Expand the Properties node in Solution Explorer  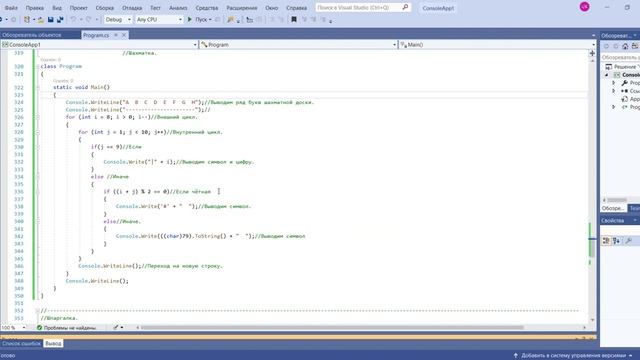[x=613, y=83]
